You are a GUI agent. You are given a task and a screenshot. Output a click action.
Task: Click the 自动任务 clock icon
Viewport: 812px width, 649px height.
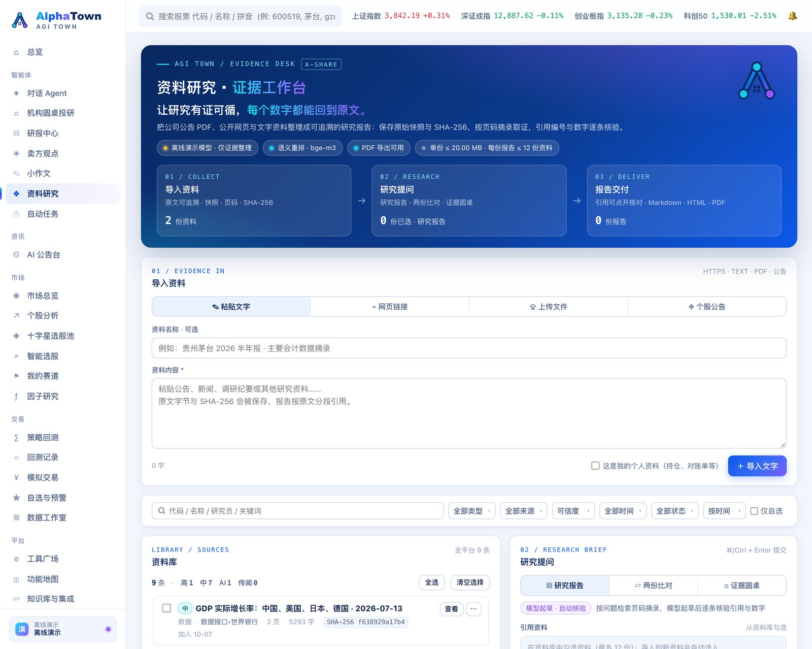click(x=16, y=214)
